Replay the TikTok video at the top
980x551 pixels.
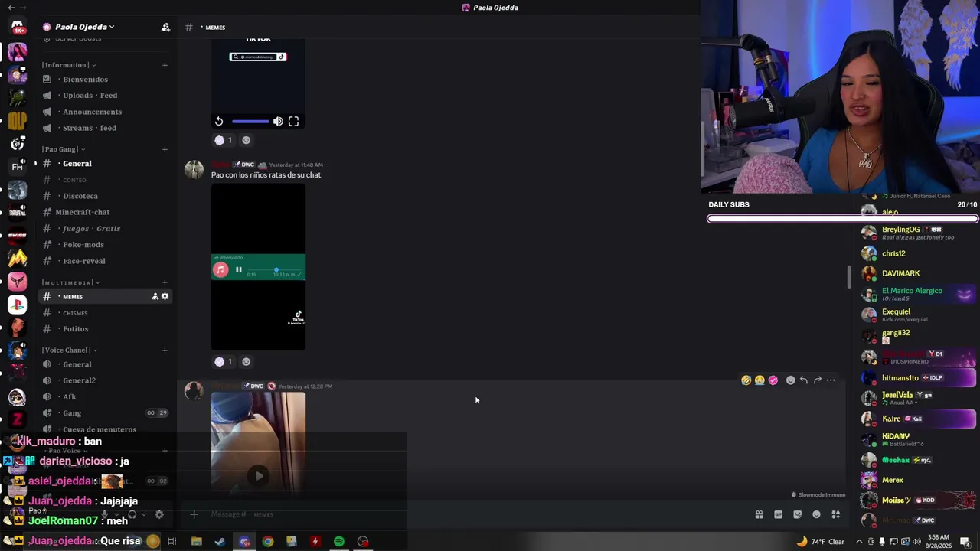pyautogui.click(x=219, y=121)
